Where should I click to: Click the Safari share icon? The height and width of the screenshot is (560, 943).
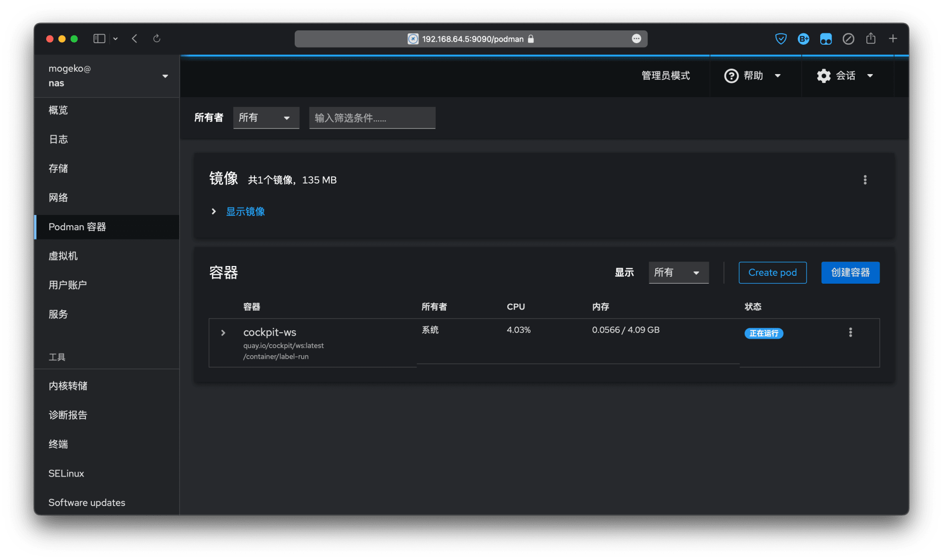click(870, 39)
